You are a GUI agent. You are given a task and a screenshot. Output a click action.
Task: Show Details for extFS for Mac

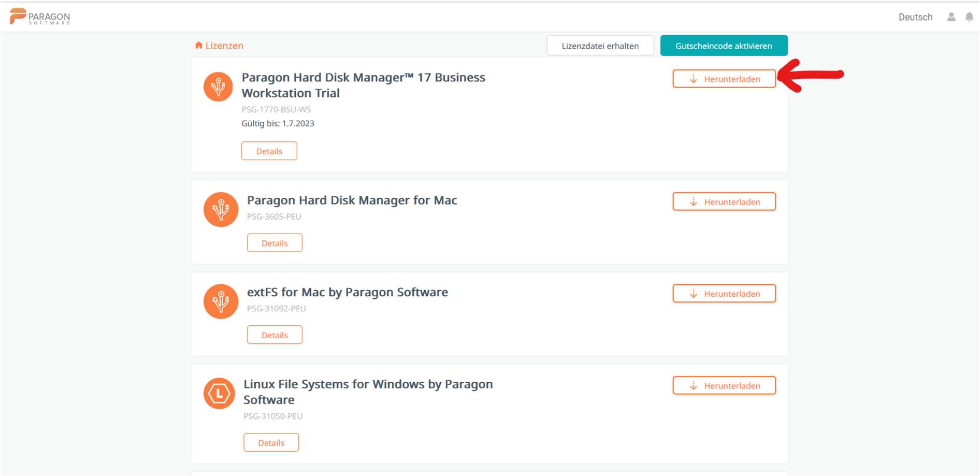275,335
